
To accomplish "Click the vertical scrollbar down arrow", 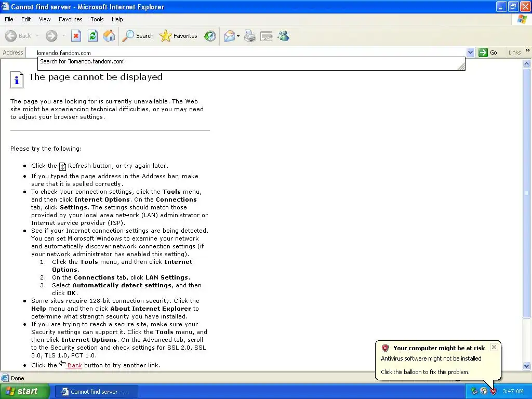I will 527,366.
